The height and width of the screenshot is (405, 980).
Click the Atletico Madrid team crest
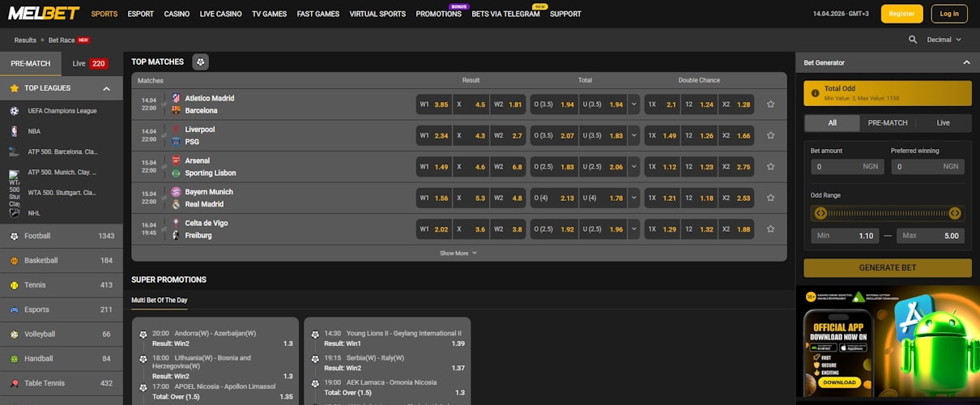[x=176, y=98]
